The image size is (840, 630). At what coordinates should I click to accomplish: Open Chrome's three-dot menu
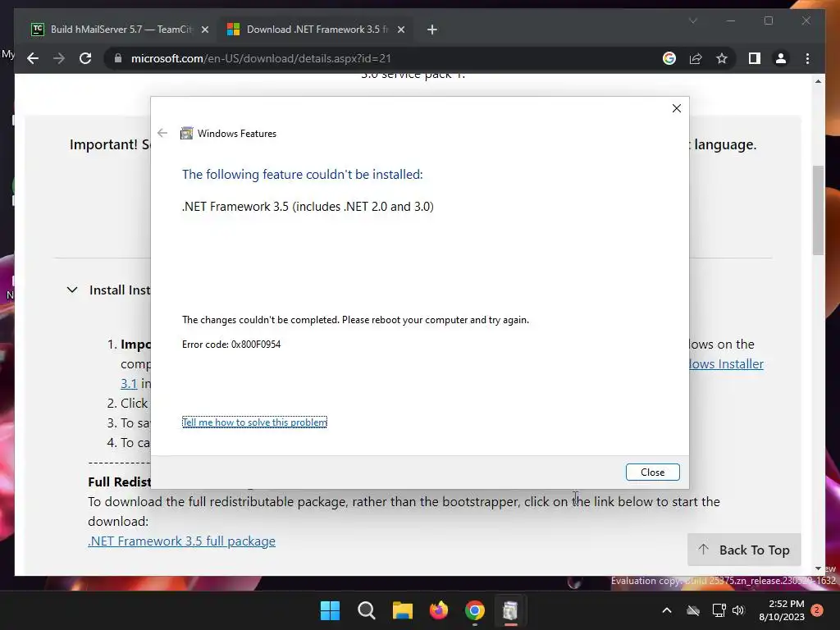[807, 58]
